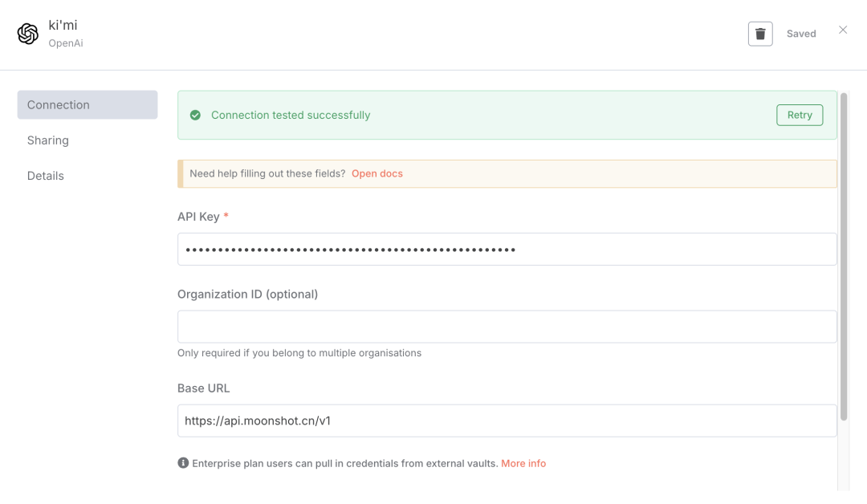Open docs link in help banner
Viewport: 867px width, 504px height.
coord(377,173)
